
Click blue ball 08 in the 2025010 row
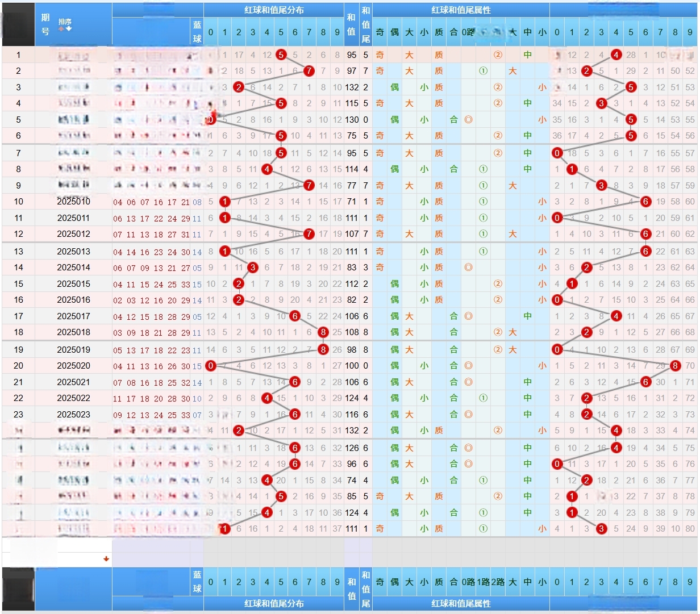[197, 202]
